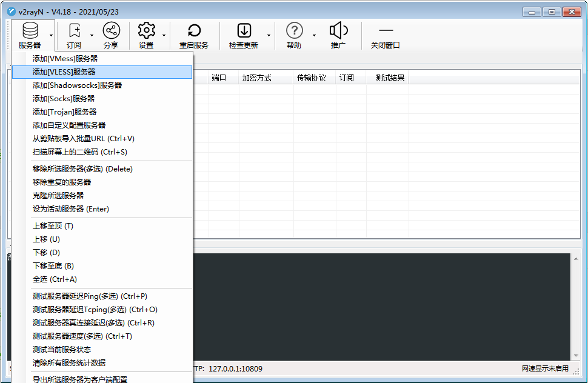Select 导出所选服务器为客户端配置 menu item
The image size is (588, 383).
point(102,379)
